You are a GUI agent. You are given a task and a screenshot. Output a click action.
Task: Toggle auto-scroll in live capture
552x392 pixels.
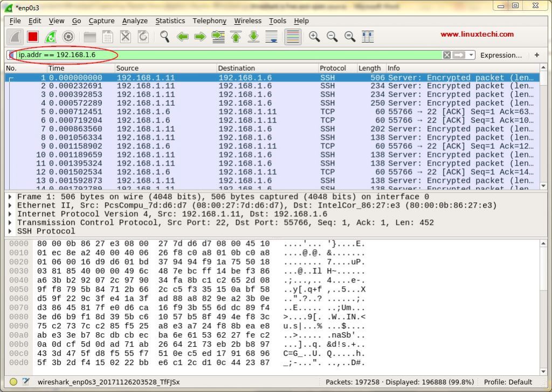coord(272,37)
